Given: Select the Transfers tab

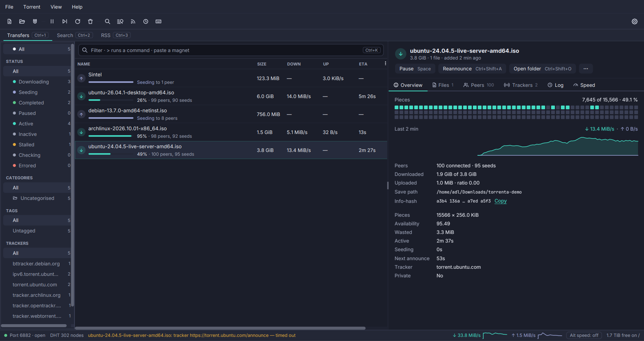Looking at the screenshot, I should click(x=27, y=35).
